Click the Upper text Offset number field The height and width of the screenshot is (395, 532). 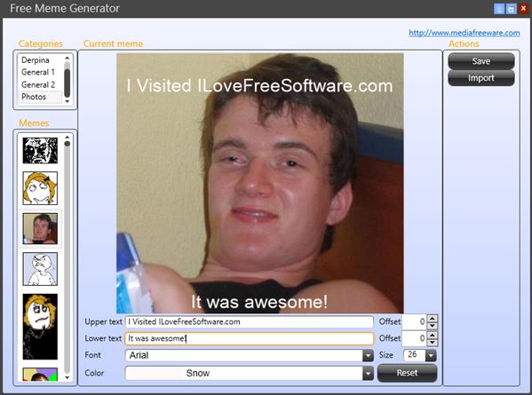point(414,321)
